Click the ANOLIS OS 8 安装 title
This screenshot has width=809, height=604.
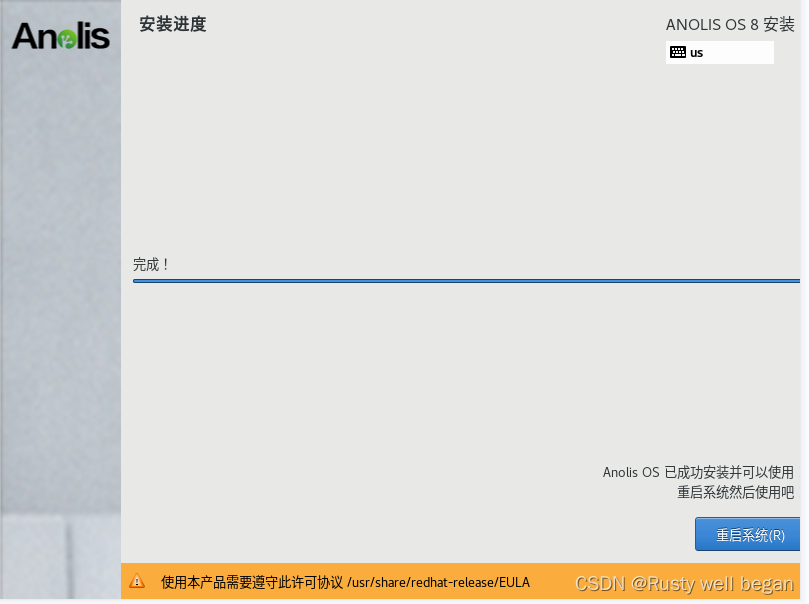point(730,25)
